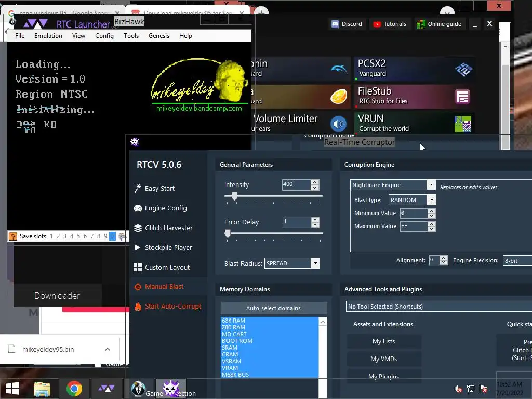
Task: Select save slot 5 in BizHawk
Action: pos(78,236)
